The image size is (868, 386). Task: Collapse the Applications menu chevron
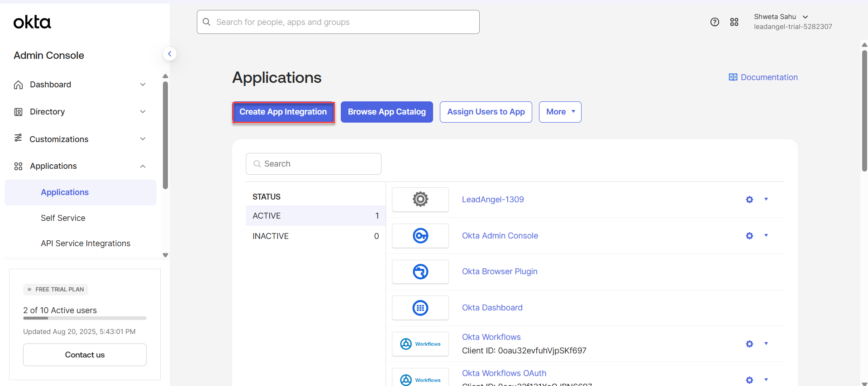coord(143,166)
